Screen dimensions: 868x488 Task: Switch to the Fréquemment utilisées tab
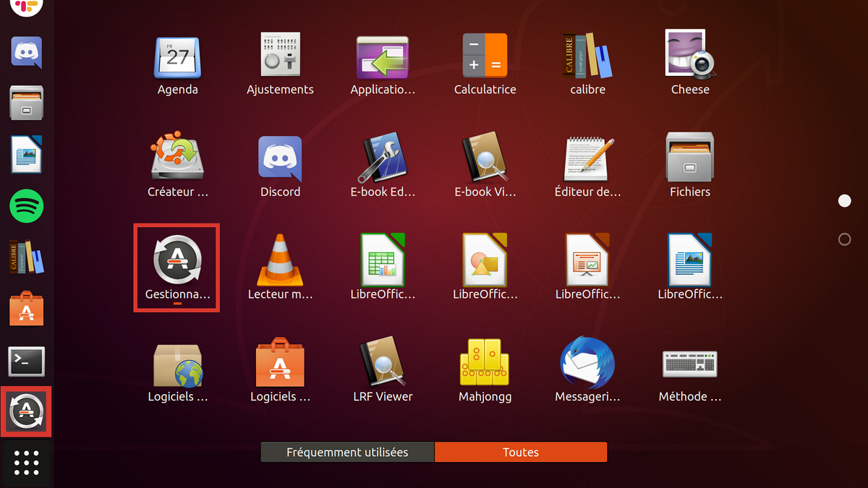[x=347, y=452]
